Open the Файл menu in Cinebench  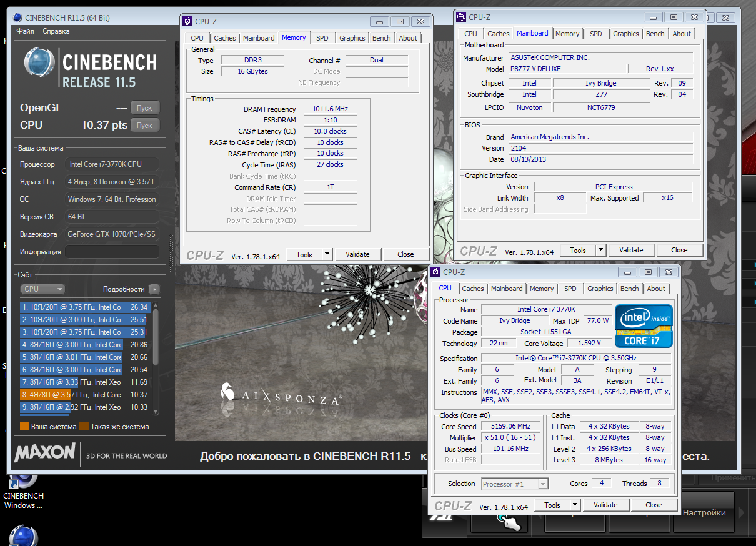point(26,31)
